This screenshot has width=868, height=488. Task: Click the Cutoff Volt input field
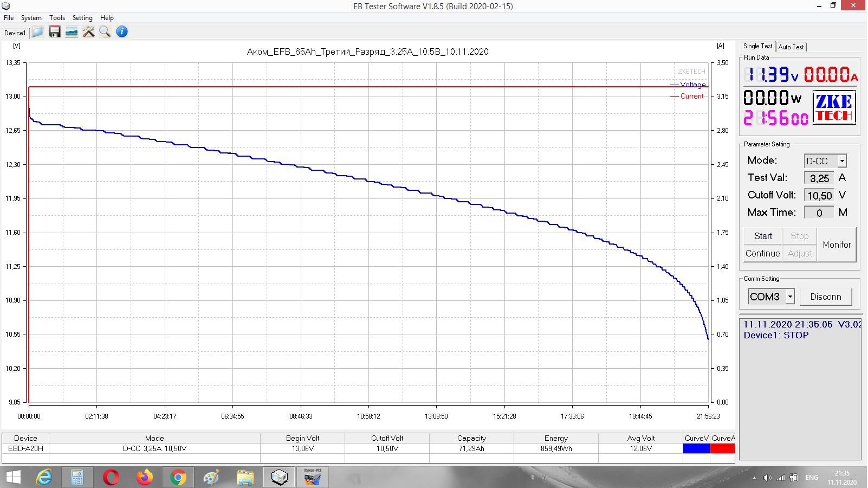819,196
